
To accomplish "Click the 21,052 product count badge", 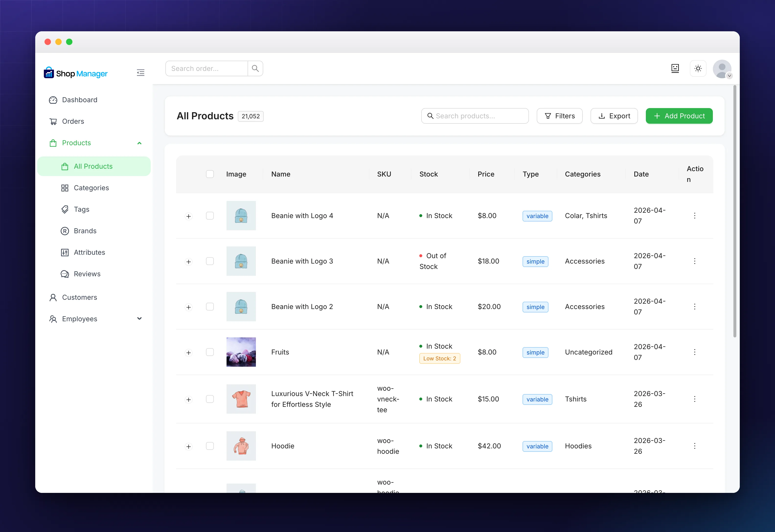I will pyautogui.click(x=251, y=116).
